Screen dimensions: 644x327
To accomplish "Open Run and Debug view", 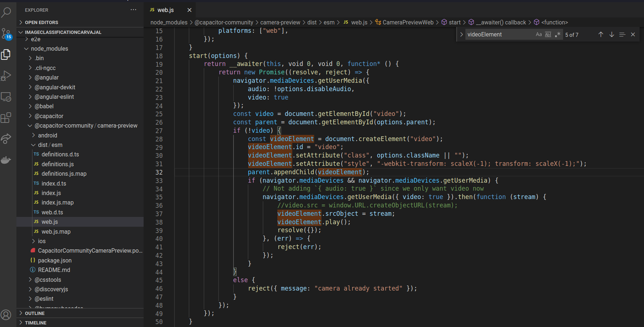I will 6,76.
